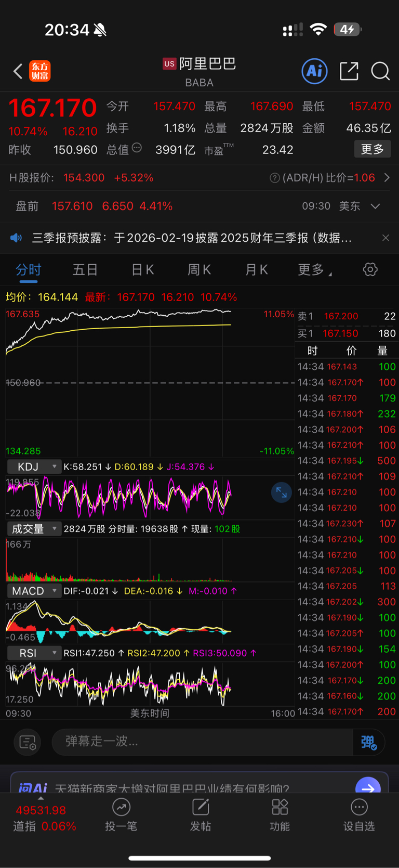Toggle the 弹 bullet-comments switch

[368, 742]
